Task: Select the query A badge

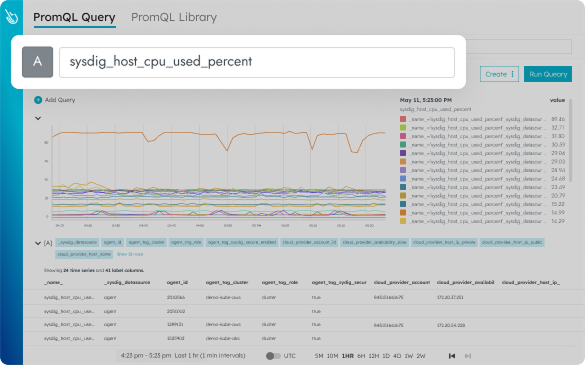Action: [37, 62]
